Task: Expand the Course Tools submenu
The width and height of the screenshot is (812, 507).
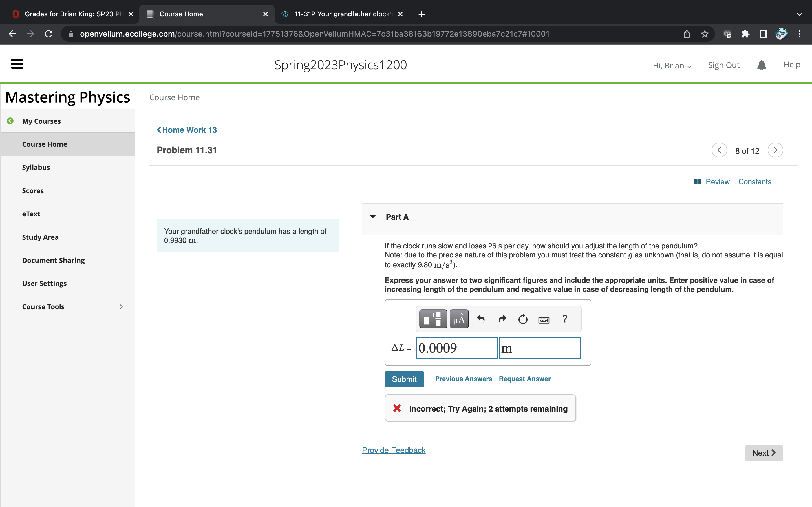Action: (121, 307)
